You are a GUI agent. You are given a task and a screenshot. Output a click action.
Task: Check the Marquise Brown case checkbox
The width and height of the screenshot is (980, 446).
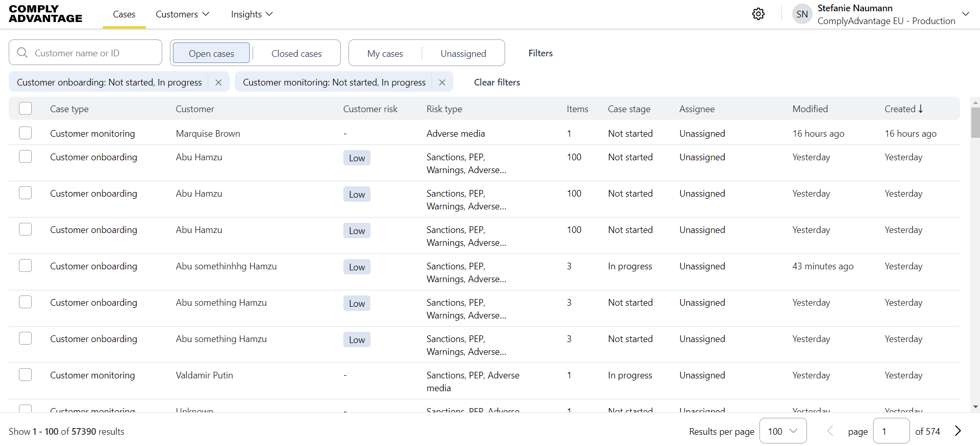pyautogui.click(x=26, y=133)
